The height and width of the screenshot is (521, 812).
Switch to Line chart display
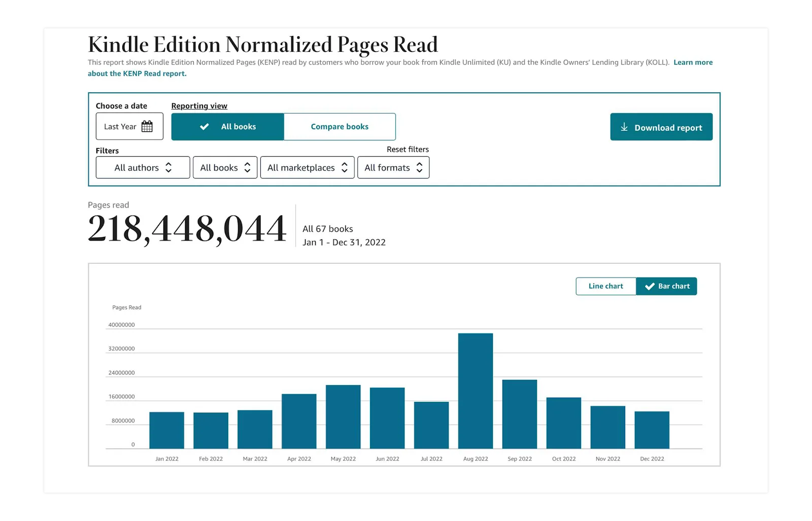[x=605, y=286]
